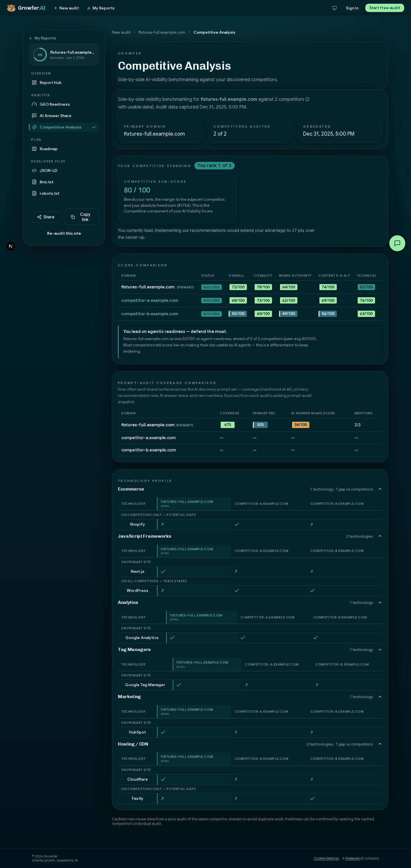
Task: Click Start free audit button
Action: (384, 8)
